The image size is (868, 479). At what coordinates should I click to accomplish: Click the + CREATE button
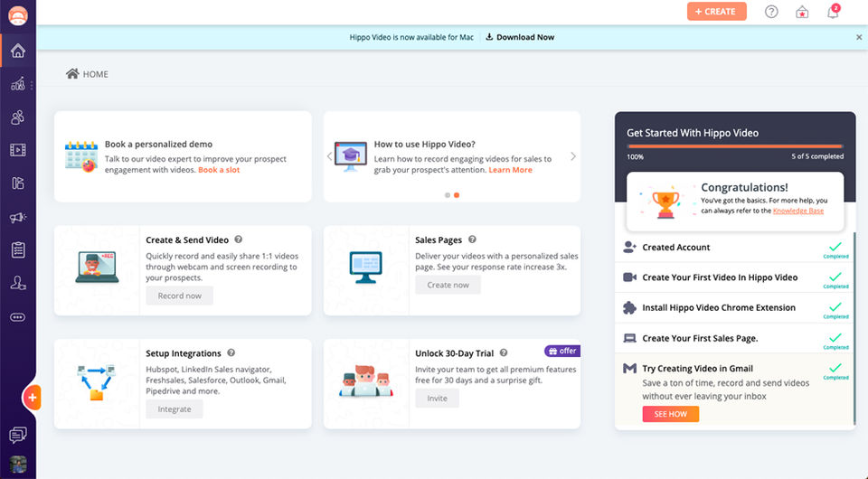716,12
